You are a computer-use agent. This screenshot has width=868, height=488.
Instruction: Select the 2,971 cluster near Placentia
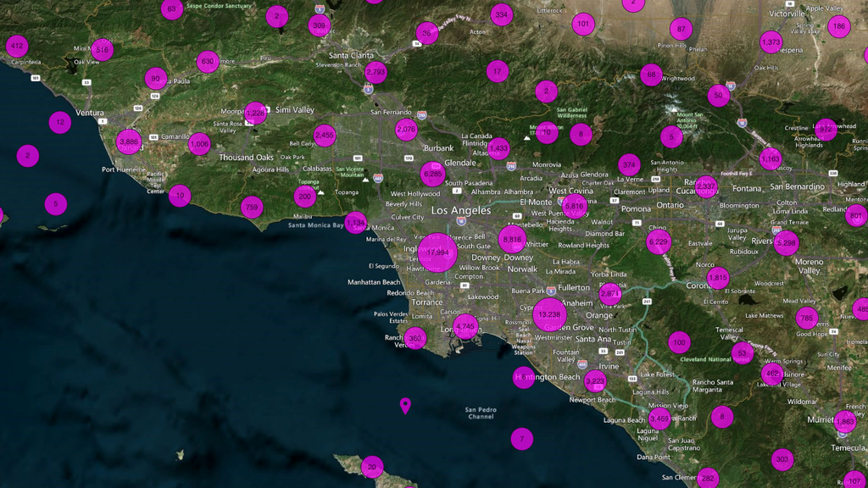610,294
